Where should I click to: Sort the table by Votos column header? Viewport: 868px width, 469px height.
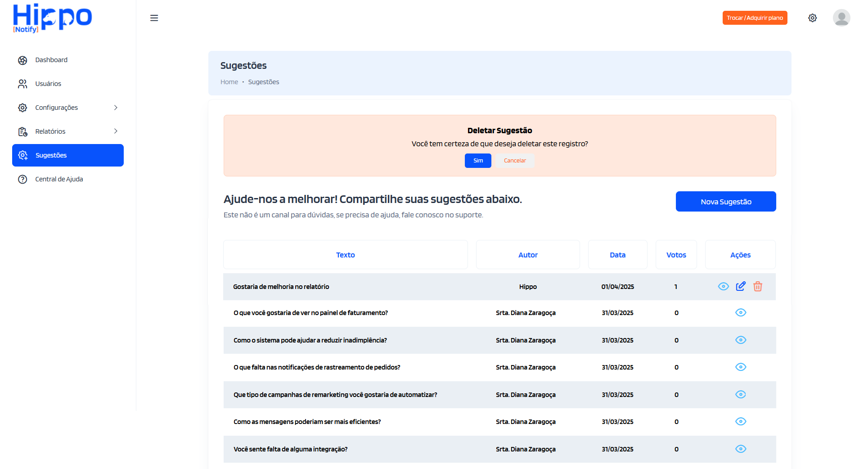coord(676,255)
